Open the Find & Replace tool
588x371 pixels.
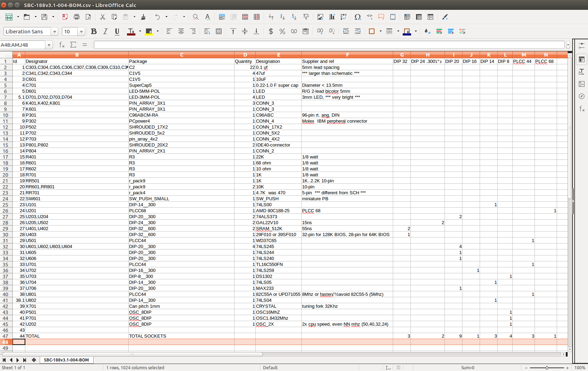[x=196, y=17]
